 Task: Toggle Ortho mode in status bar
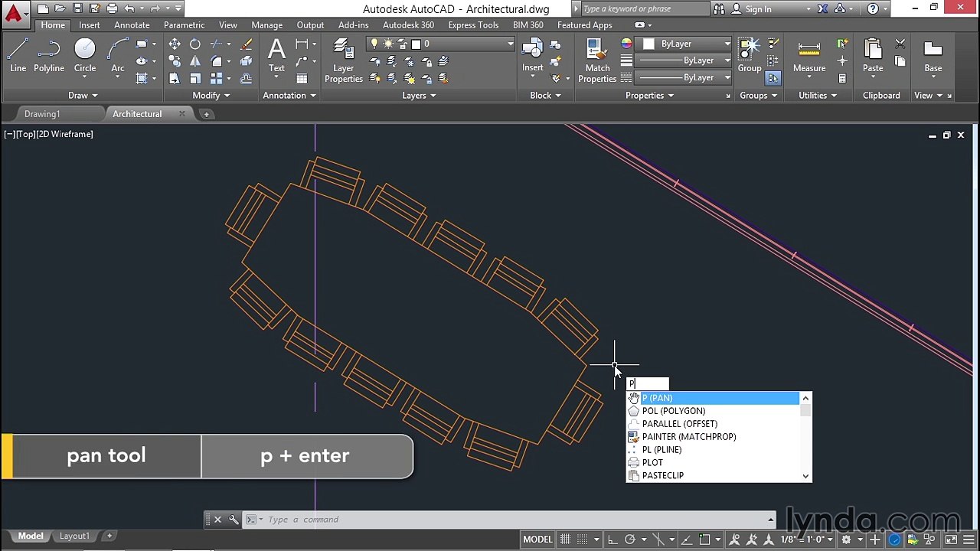pyautogui.click(x=612, y=540)
